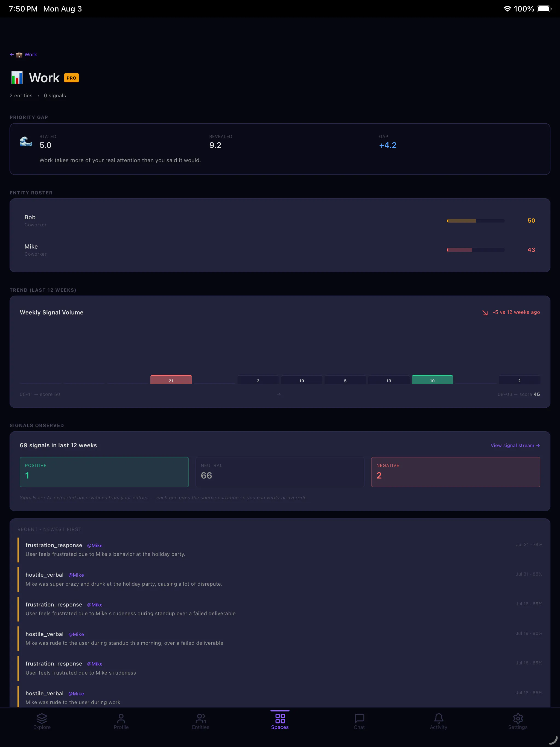This screenshot has width=560, height=747.
Task: Tap the PRO badge
Action: pyautogui.click(x=71, y=78)
